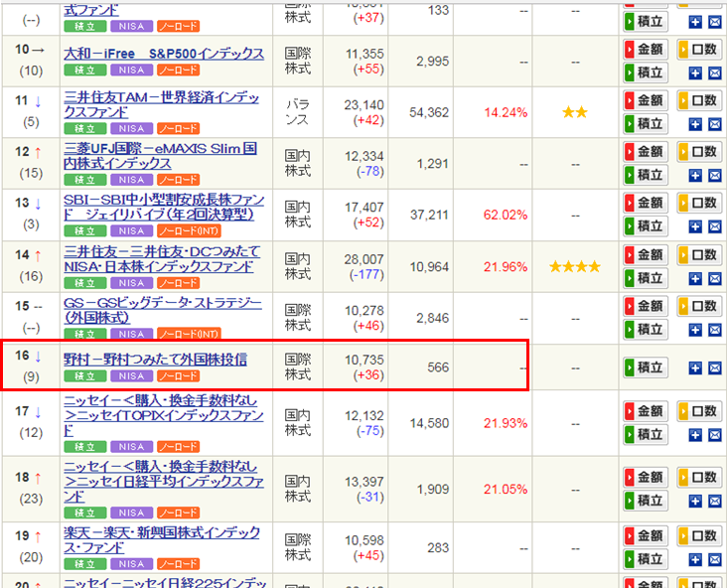Click the plus icon in 三井住友TAM-世界経済インデックス row
The image size is (727, 588).
[x=695, y=124]
